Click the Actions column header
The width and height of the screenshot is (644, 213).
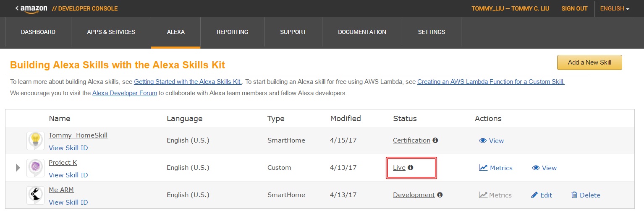[x=488, y=119]
